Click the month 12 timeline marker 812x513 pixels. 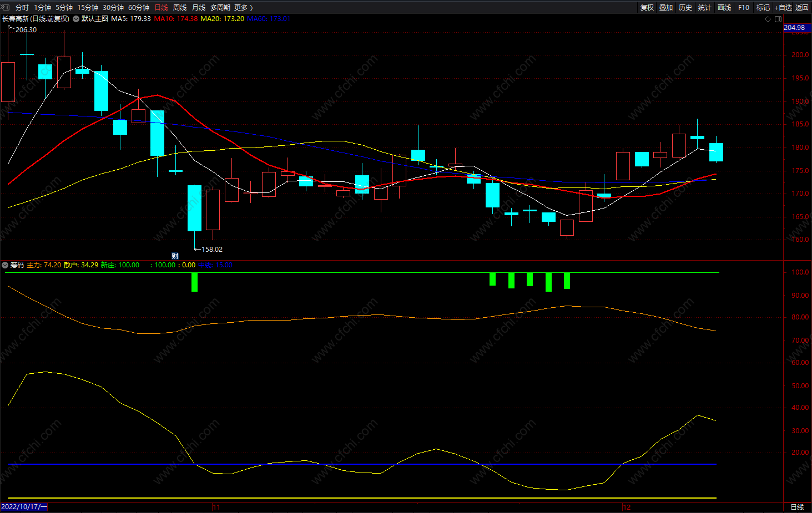click(x=627, y=507)
